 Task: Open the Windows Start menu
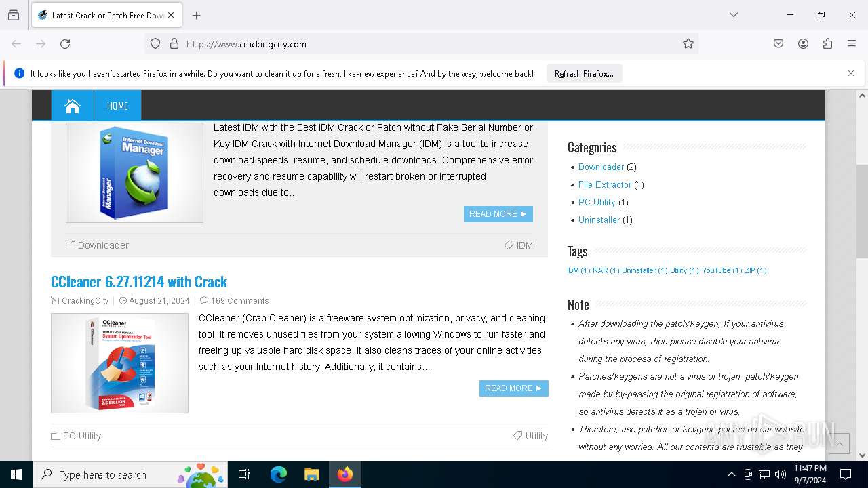[16, 474]
